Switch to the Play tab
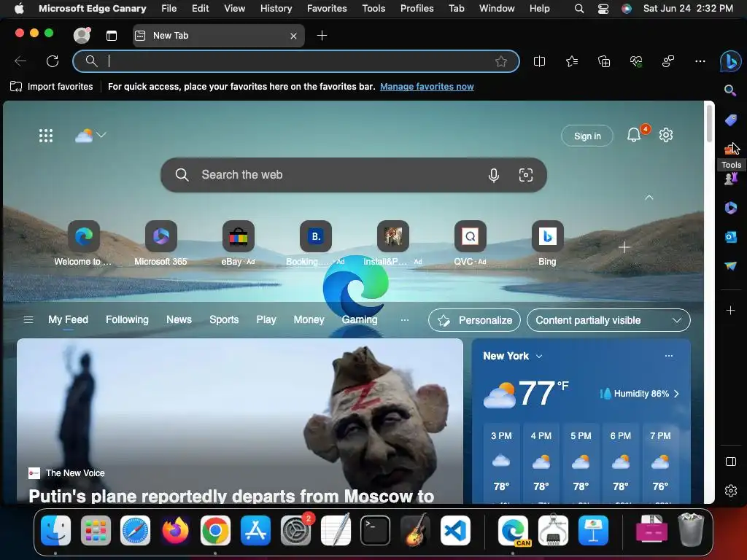The width and height of the screenshot is (747, 560). 266,320
